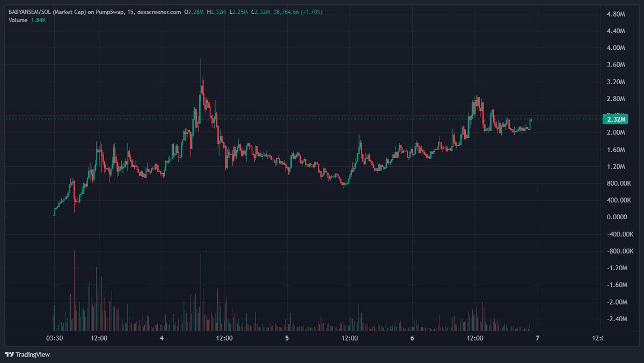Click the -1.60M price axis label

click(x=617, y=285)
